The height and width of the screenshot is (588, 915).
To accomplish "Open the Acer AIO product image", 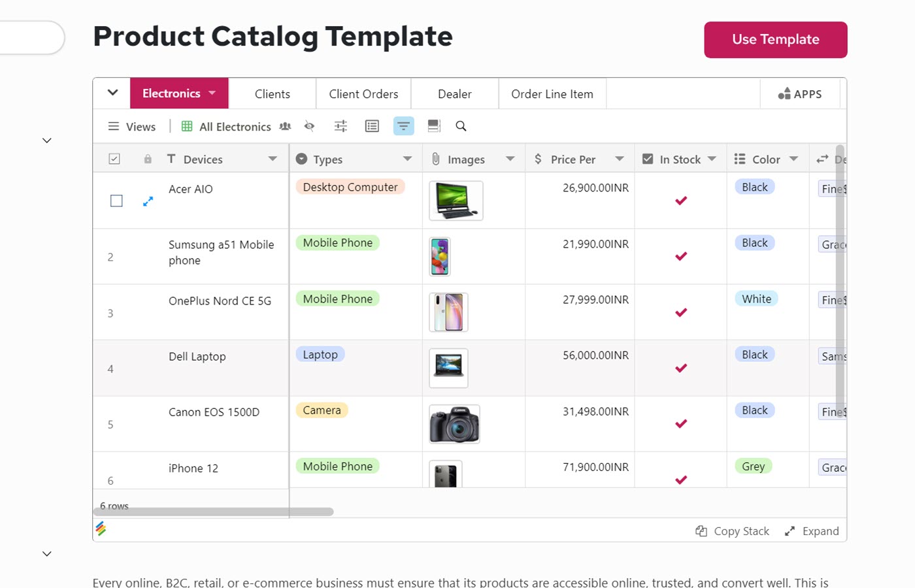I will click(x=456, y=201).
